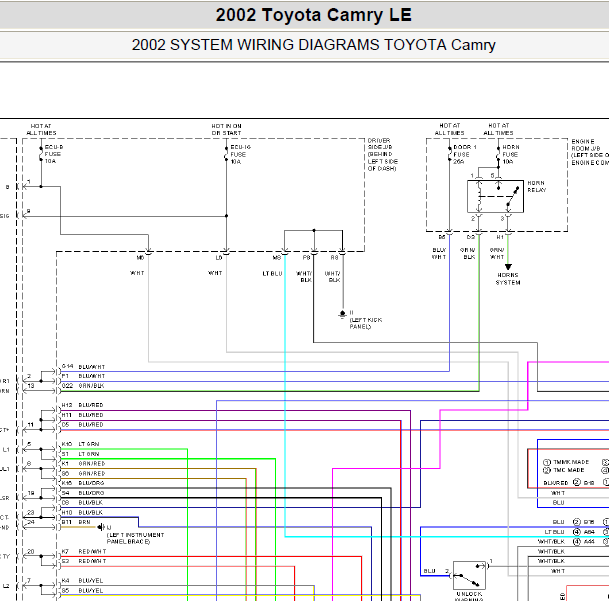The image size is (609, 601).
Task: Select the S6 GRN/RED wire row
Action: (83, 474)
